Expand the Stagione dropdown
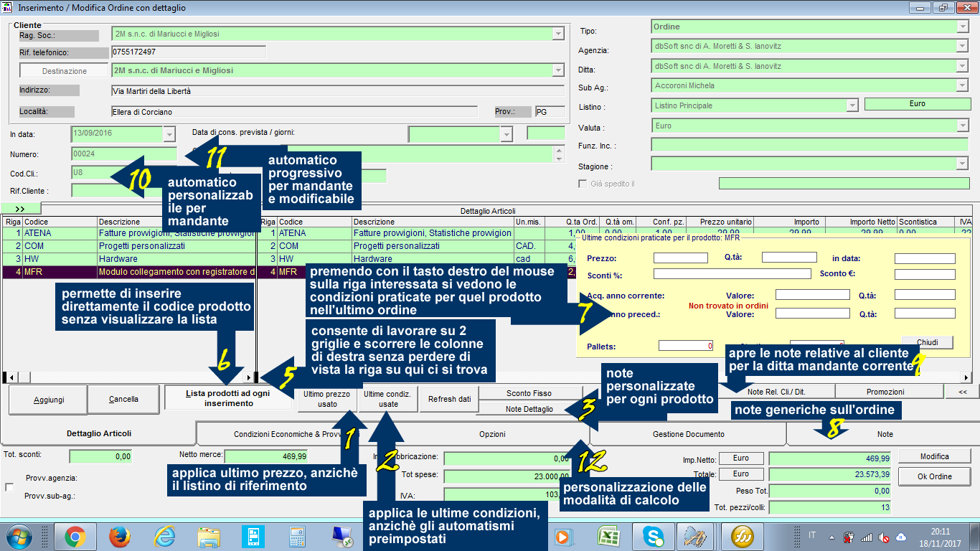This screenshot has width=980, height=551. [963, 164]
